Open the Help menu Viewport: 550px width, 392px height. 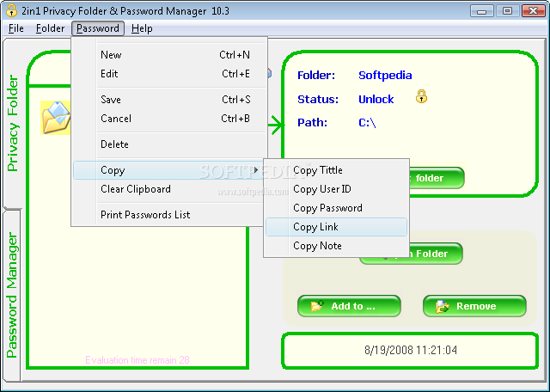pos(142,28)
